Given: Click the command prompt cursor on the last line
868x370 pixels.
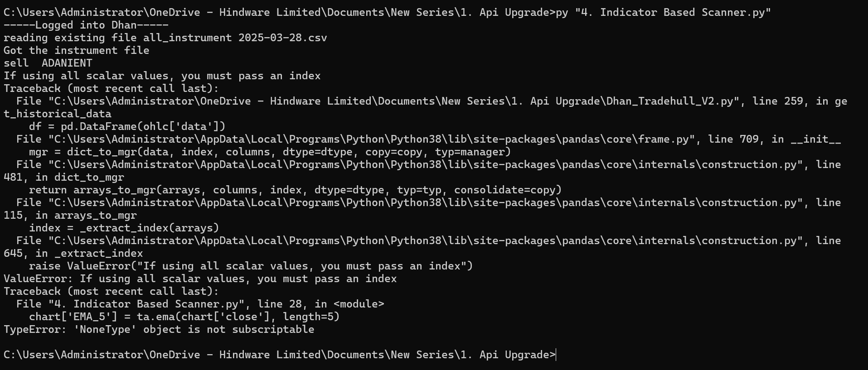Looking at the screenshot, I should pyautogui.click(x=556, y=355).
